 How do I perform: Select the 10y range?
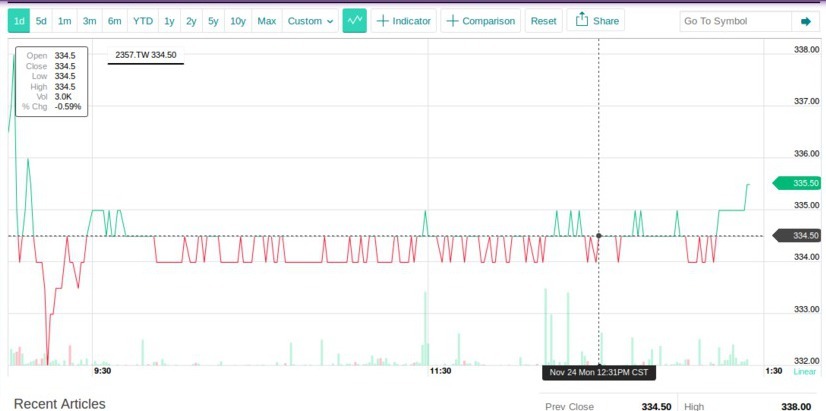[238, 21]
